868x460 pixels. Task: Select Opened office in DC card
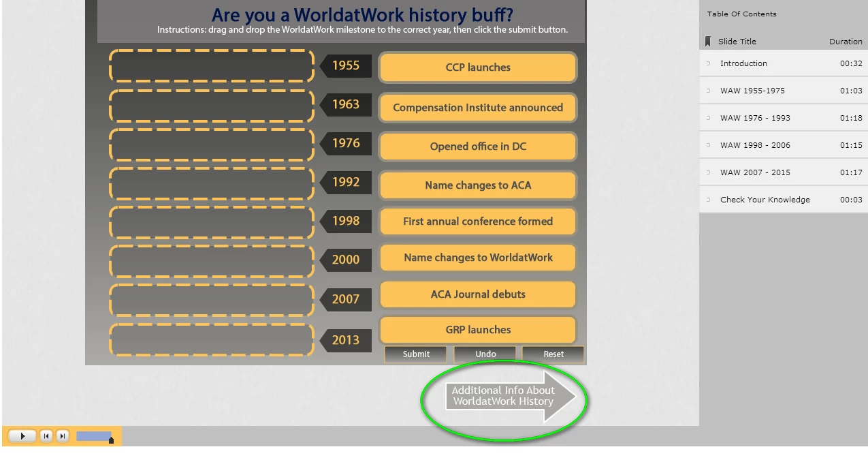(478, 147)
